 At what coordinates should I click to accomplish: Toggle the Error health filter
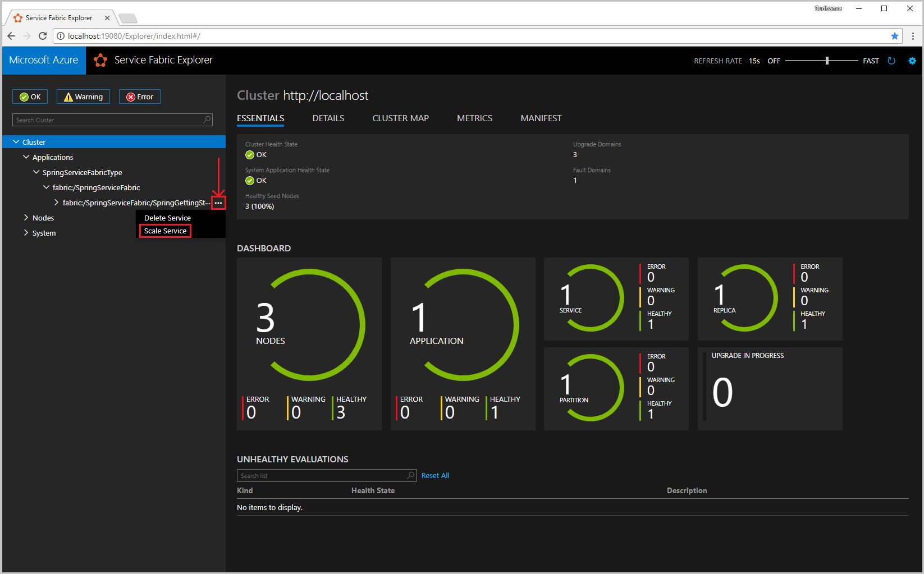pyautogui.click(x=140, y=97)
